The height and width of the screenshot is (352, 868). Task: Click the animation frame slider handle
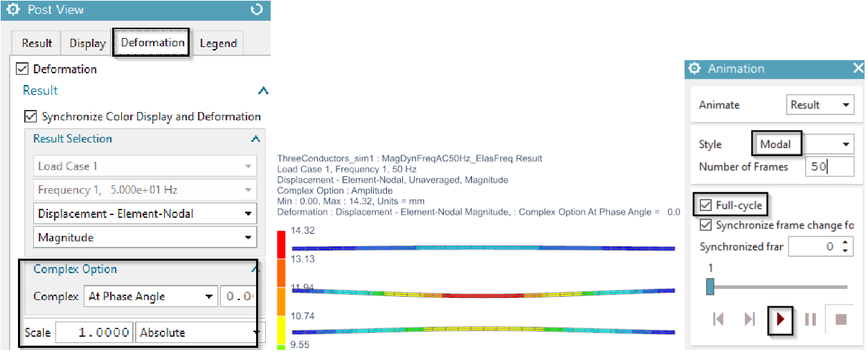(x=710, y=286)
